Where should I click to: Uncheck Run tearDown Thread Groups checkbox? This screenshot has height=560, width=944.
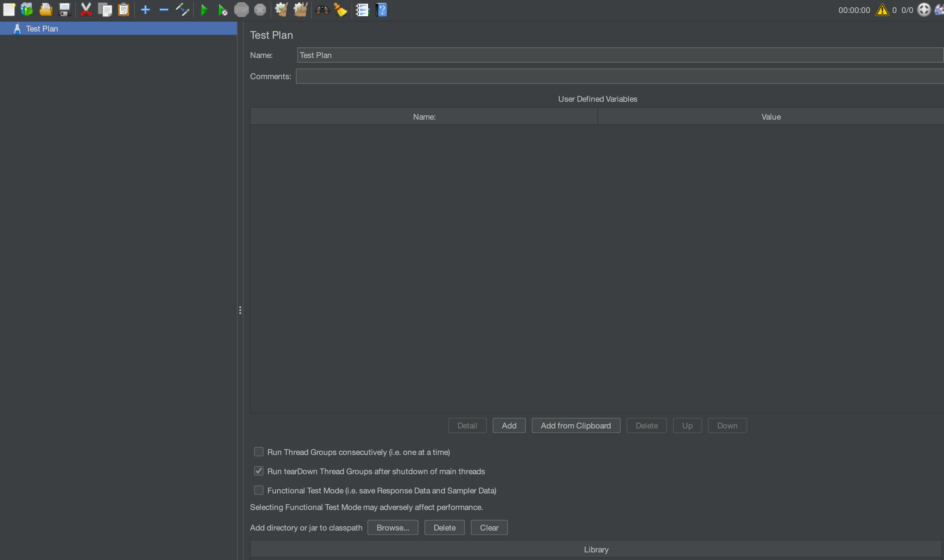click(x=258, y=471)
